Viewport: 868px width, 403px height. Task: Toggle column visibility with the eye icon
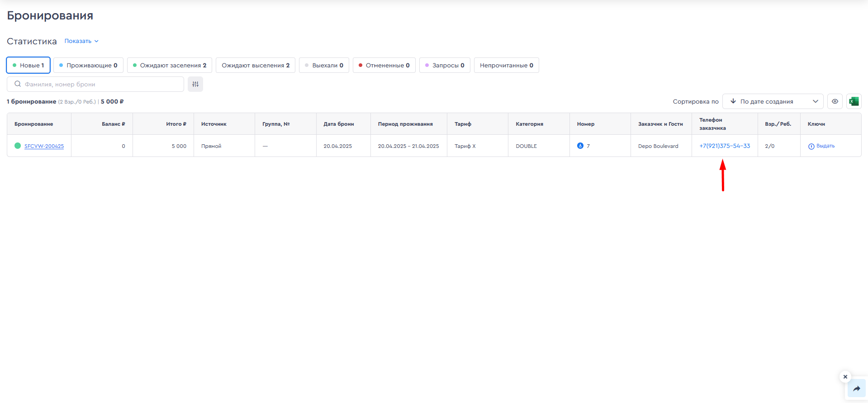[x=835, y=101]
